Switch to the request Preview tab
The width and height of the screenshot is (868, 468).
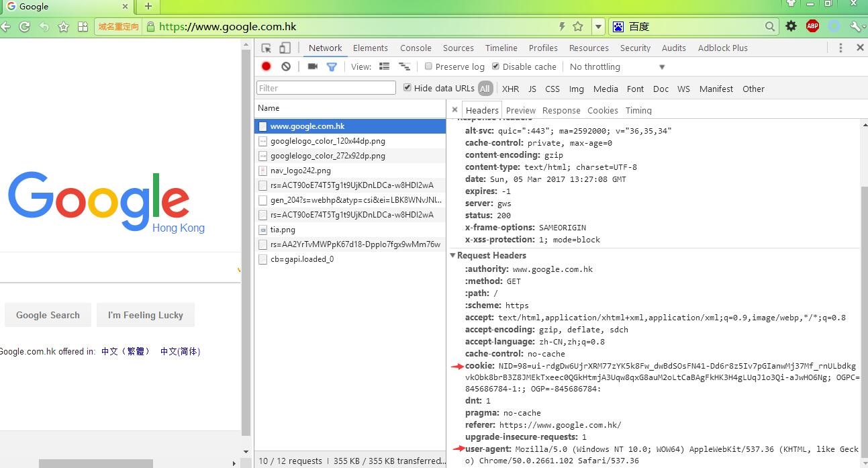pos(521,110)
